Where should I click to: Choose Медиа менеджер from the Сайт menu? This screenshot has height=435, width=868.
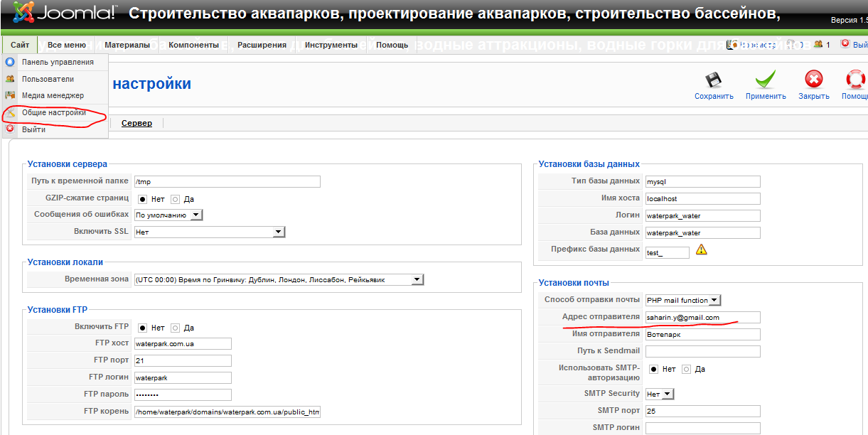pyautogui.click(x=53, y=95)
